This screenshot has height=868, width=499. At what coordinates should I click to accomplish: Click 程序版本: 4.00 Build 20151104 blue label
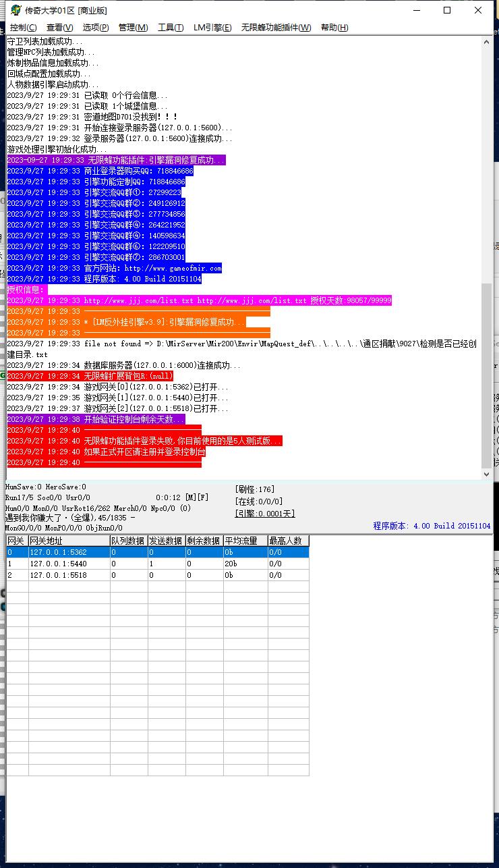coord(432,526)
